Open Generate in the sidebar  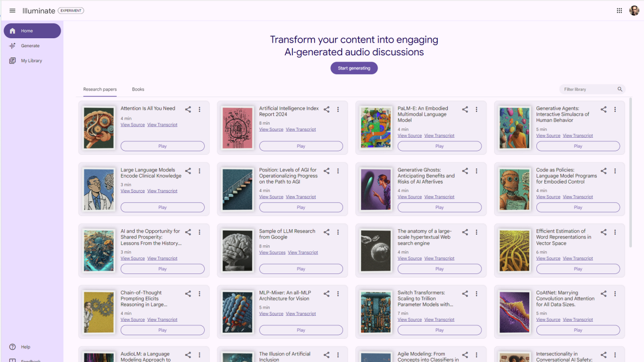(x=32, y=46)
